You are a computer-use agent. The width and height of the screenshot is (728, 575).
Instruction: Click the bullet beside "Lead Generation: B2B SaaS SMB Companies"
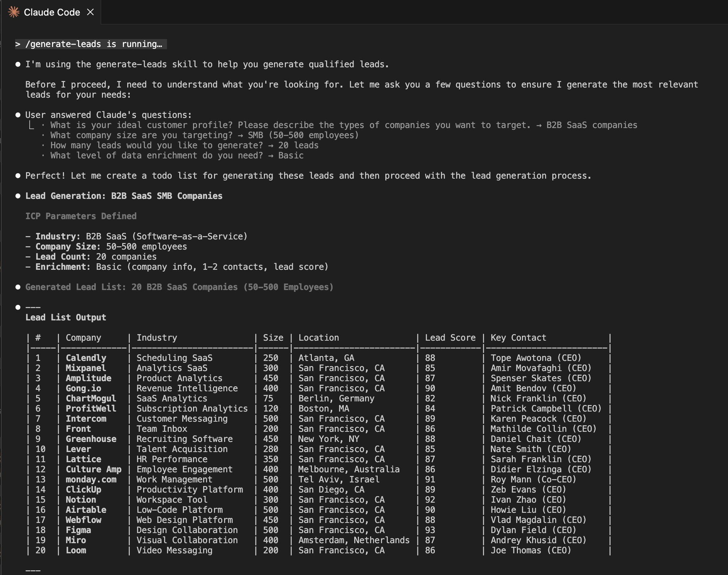[x=18, y=196]
